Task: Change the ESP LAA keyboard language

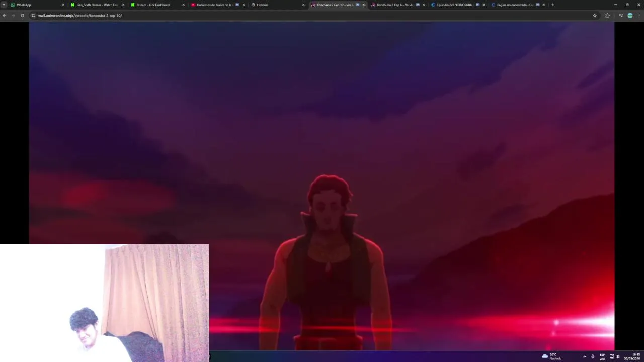Action: tap(602, 356)
